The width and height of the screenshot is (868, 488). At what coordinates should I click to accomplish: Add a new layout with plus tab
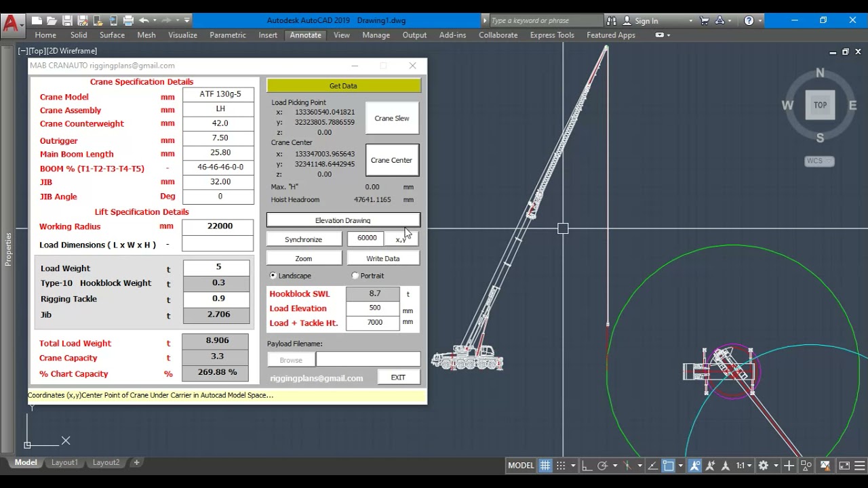[x=136, y=462]
